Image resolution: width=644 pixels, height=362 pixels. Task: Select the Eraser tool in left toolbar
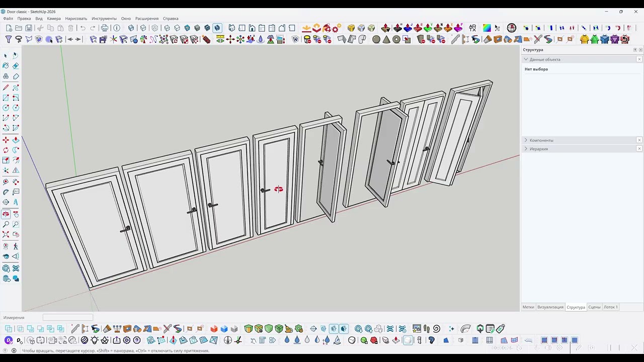[16, 65]
